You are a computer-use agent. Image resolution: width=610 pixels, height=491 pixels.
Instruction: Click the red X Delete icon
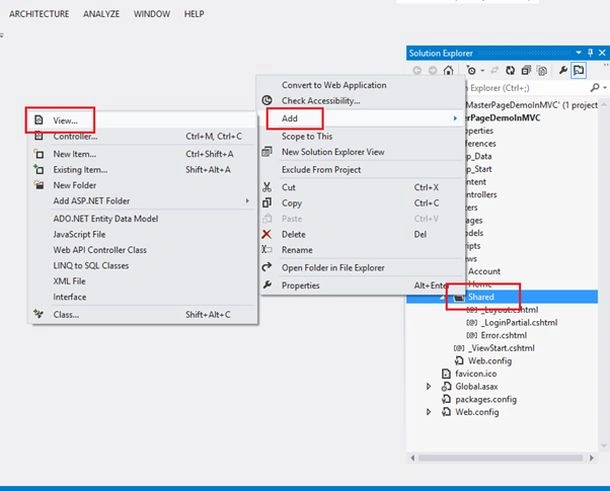(267, 234)
